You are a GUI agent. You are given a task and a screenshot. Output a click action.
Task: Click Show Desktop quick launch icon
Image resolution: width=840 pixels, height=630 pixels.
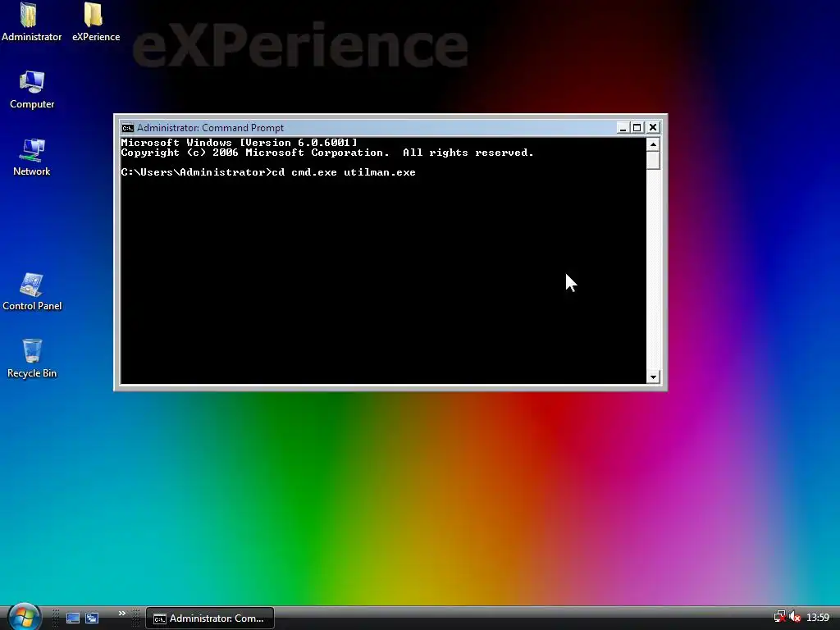click(x=73, y=619)
